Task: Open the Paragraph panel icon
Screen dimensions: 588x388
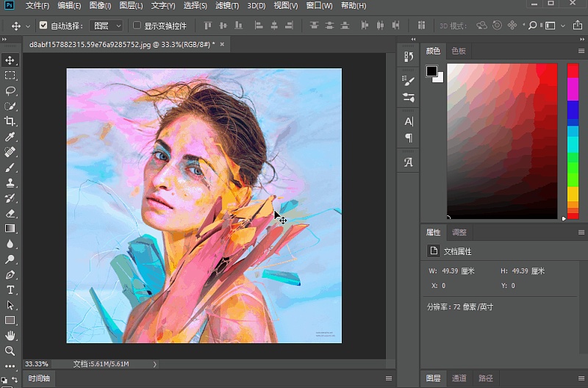Action: (x=409, y=138)
